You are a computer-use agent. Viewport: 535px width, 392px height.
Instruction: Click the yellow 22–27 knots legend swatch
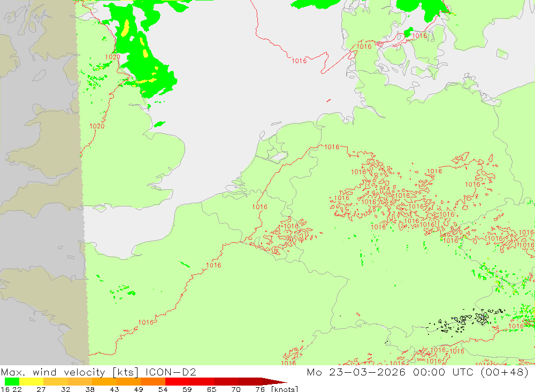(x=32, y=381)
